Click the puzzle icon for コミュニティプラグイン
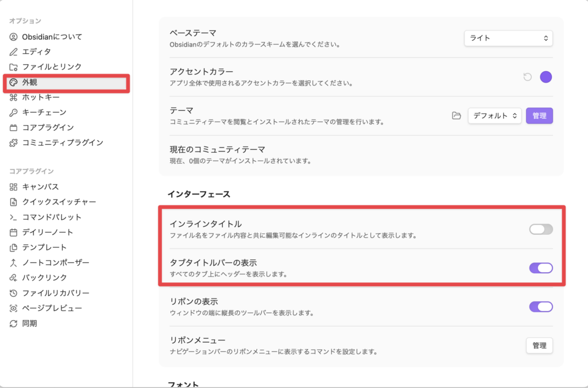The width and height of the screenshot is (588, 388). pos(14,143)
